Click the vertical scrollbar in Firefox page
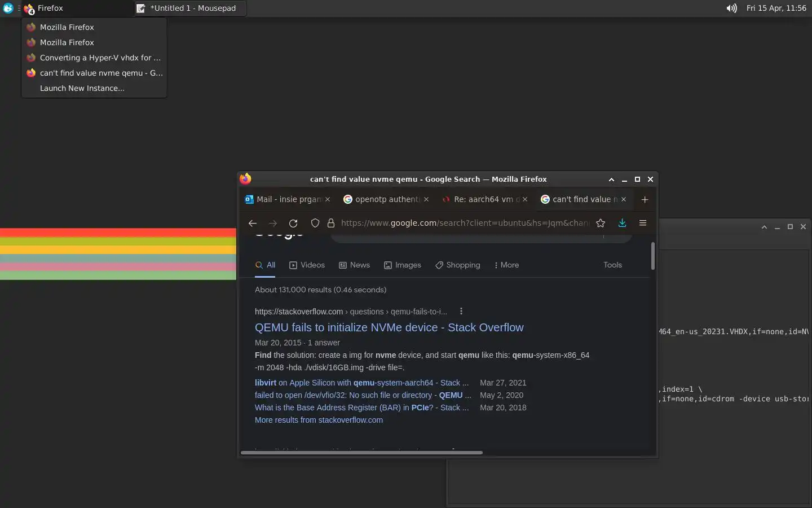Image resolution: width=812 pixels, height=508 pixels. [x=653, y=256]
